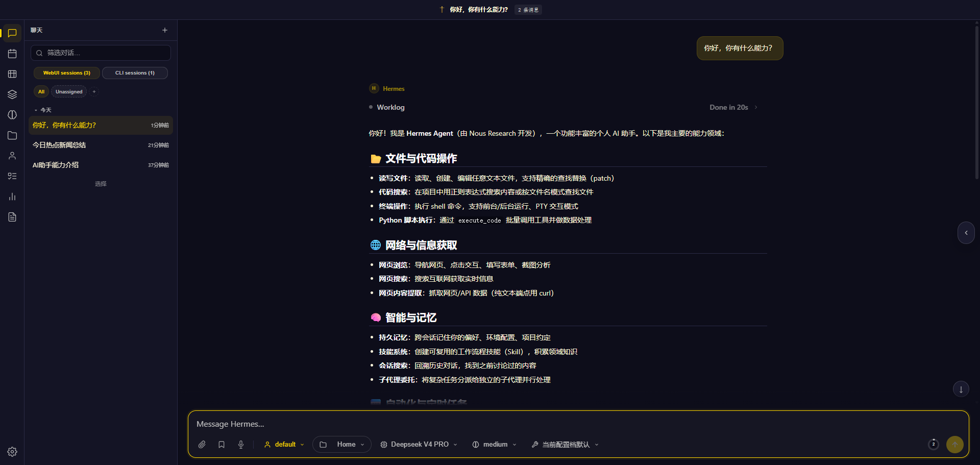Expand the Worklog section
980x465 pixels.
[391, 107]
